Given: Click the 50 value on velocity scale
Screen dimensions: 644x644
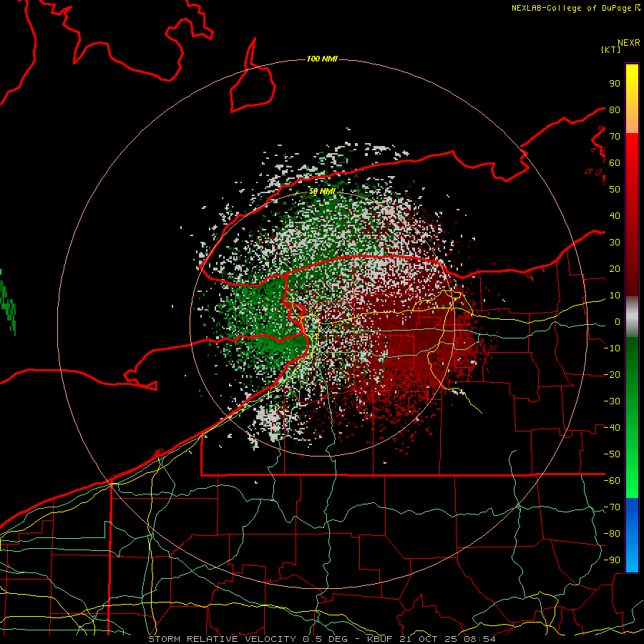Looking at the screenshot, I should (x=615, y=190).
